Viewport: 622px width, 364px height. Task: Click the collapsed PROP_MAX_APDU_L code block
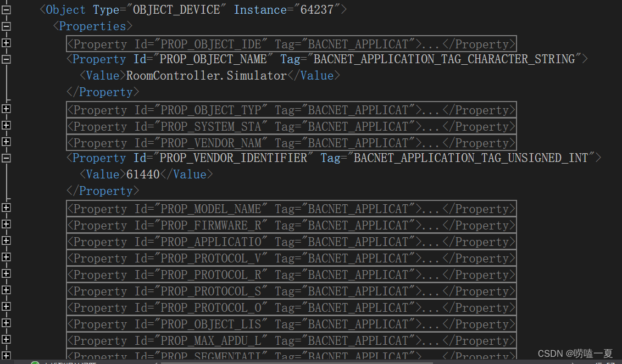pyautogui.click(x=291, y=340)
